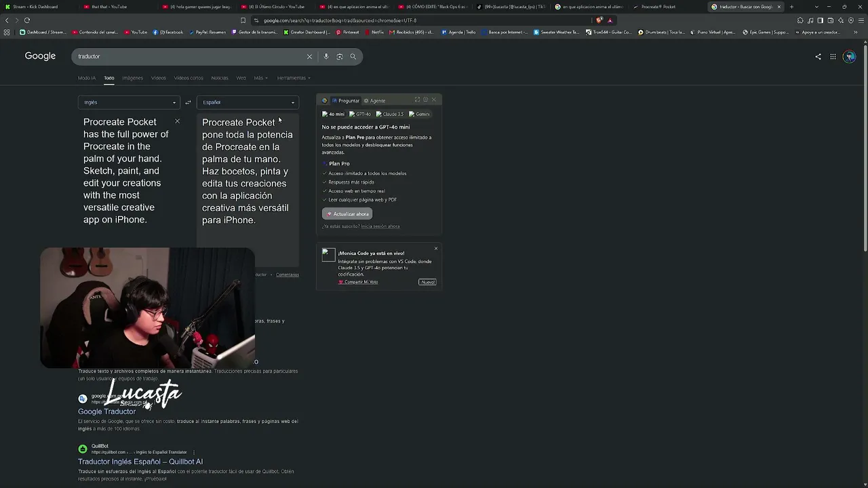This screenshot has height=488, width=868.
Task: Switch to the Web results tab
Action: (x=241, y=78)
